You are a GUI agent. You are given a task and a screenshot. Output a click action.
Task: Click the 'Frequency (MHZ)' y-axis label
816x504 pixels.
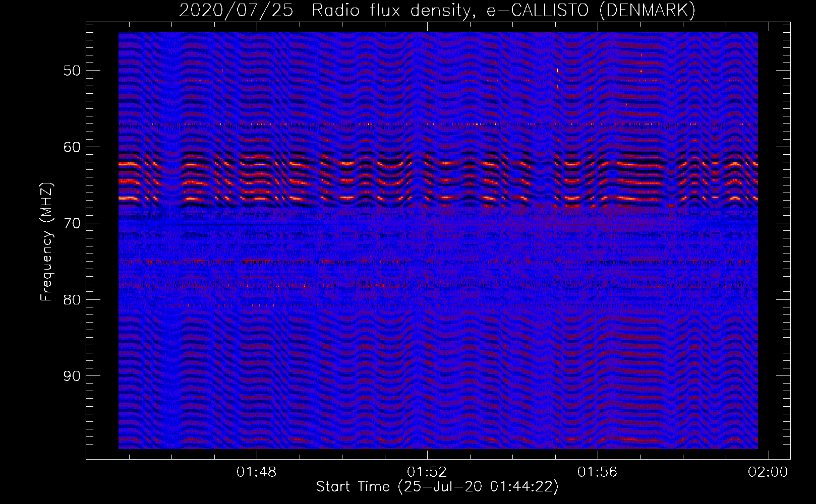(x=46, y=242)
